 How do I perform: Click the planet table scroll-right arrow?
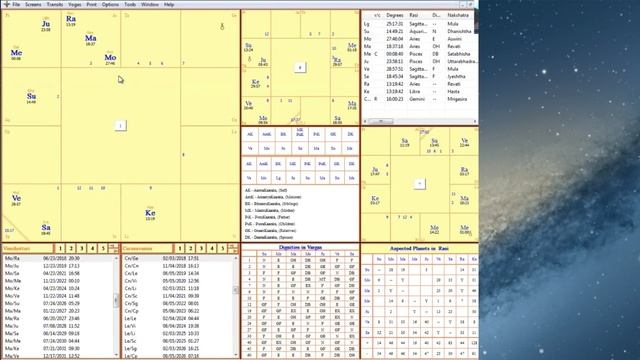tap(475, 121)
